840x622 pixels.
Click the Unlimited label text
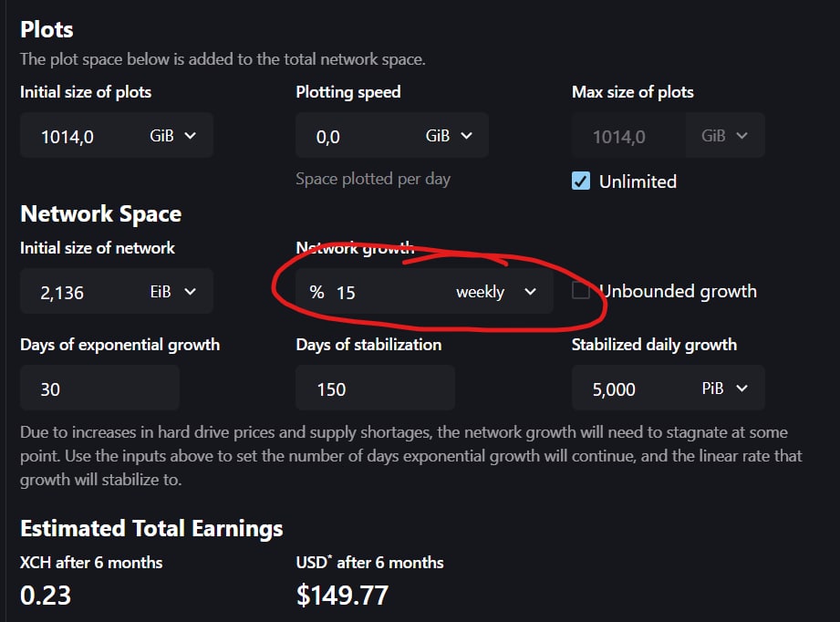click(638, 181)
